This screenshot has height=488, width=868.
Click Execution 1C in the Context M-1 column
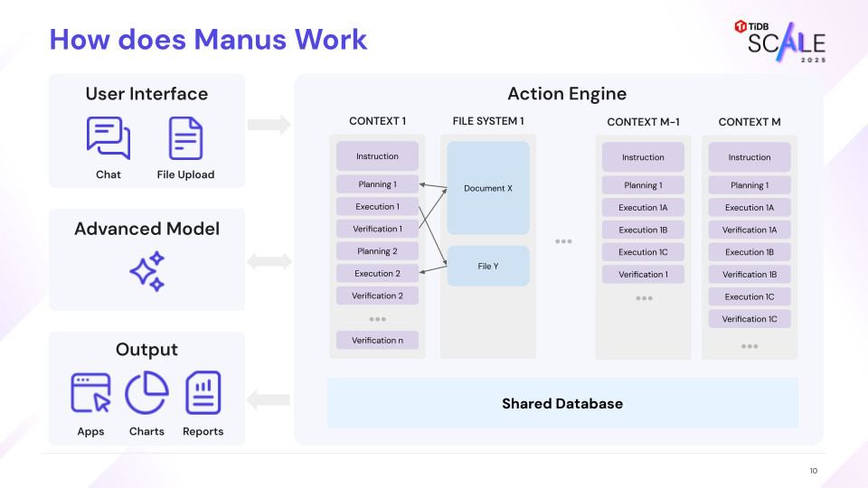tap(643, 252)
